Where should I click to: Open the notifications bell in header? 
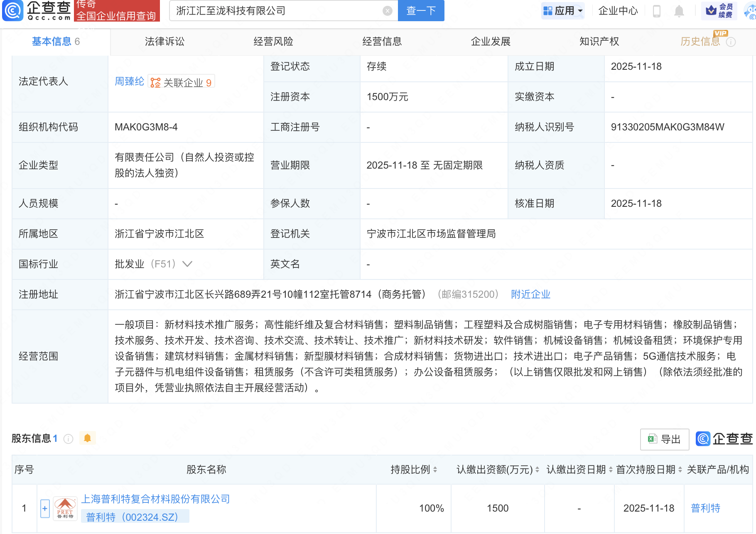pos(679,11)
